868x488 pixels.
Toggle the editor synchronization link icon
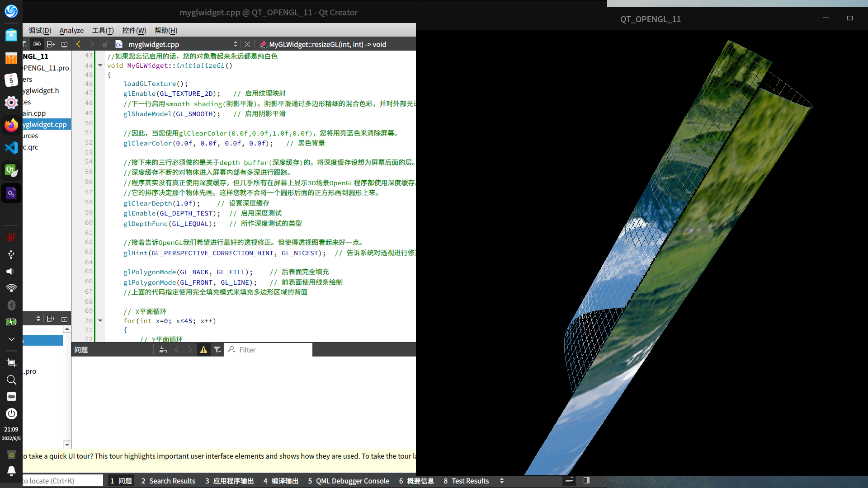coord(37,44)
